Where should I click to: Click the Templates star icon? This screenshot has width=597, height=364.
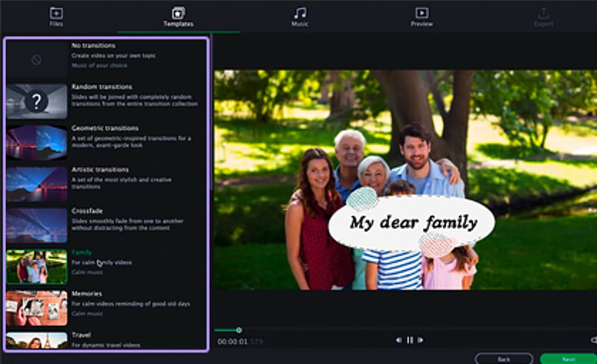(178, 13)
